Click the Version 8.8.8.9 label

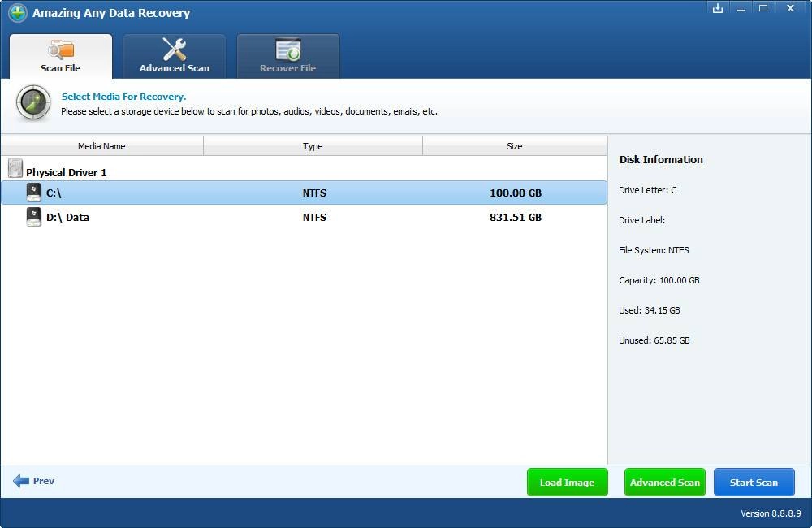pyautogui.click(x=771, y=513)
